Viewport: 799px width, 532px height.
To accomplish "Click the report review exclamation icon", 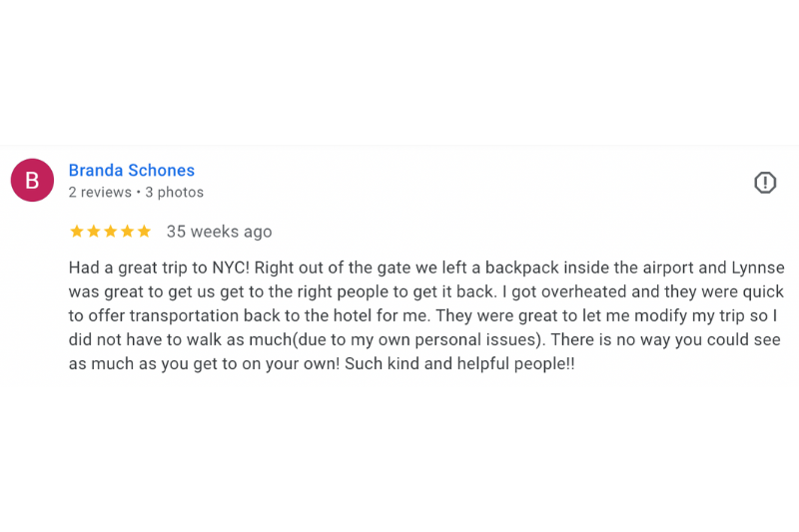I will [x=765, y=183].
